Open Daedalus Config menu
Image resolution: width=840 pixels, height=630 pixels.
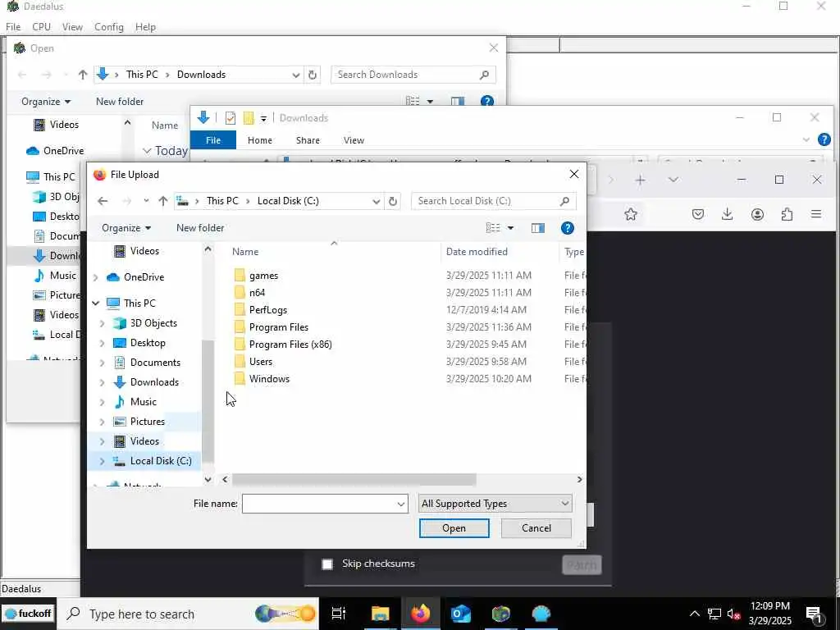pyautogui.click(x=109, y=27)
